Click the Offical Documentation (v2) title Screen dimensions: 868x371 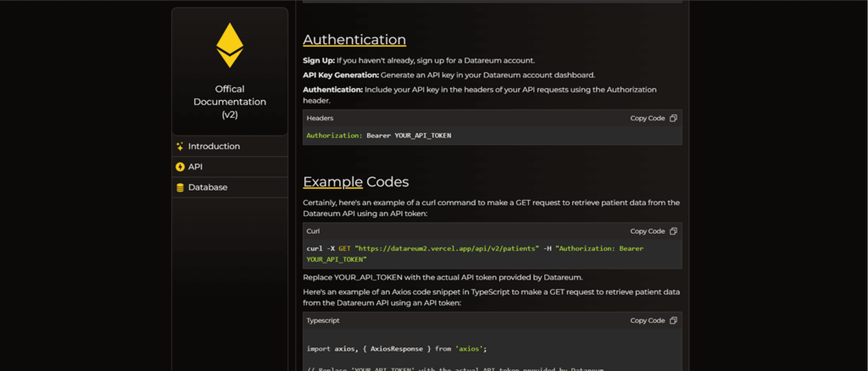[x=229, y=102]
